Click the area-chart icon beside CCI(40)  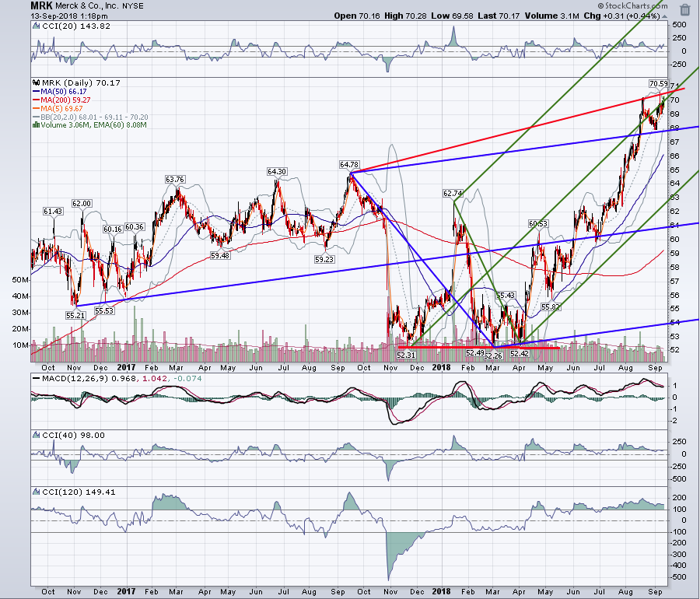36,435
